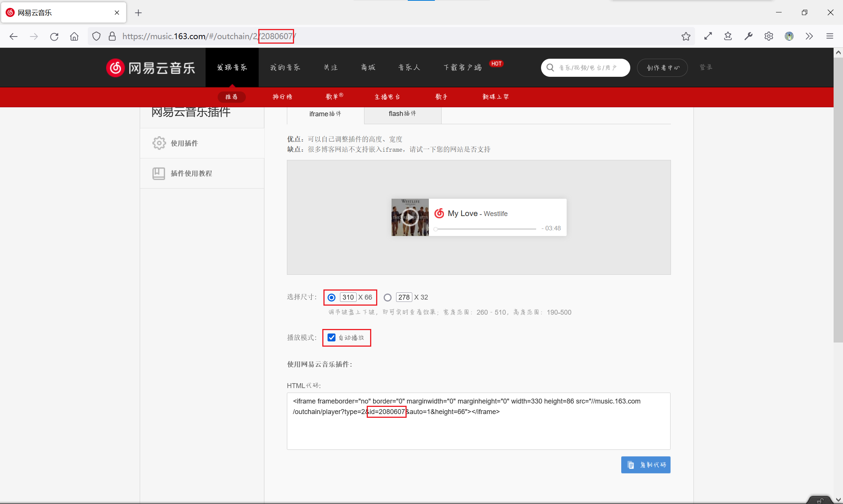Reload the current page

54,36
